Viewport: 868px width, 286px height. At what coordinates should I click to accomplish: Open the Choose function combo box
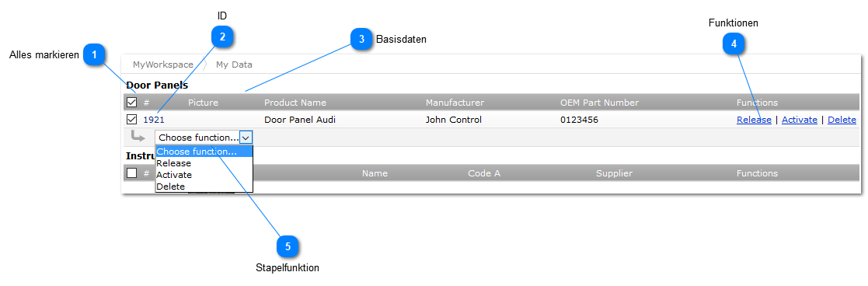pos(204,138)
